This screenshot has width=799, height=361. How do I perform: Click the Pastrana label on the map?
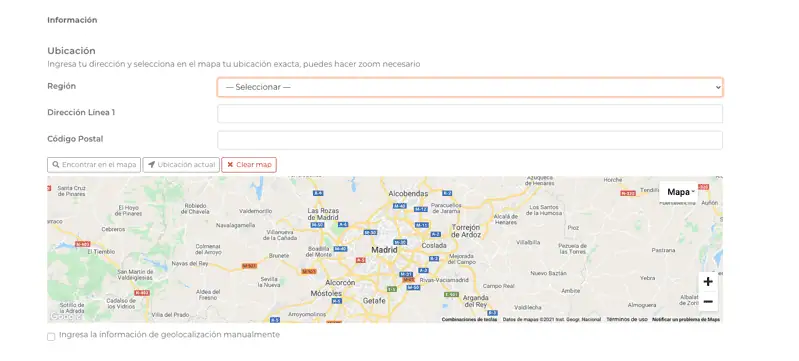pyautogui.click(x=663, y=250)
